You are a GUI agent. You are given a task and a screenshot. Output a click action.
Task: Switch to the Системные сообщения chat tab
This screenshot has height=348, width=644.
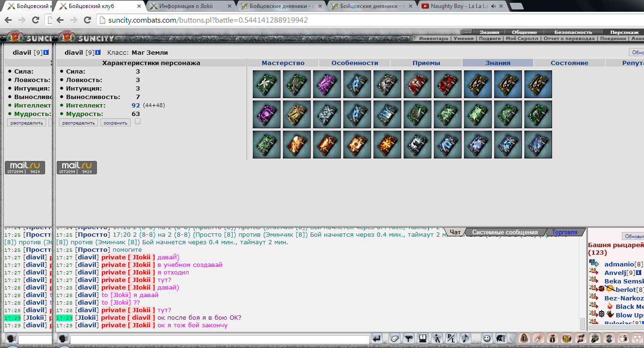[x=505, y=232]
